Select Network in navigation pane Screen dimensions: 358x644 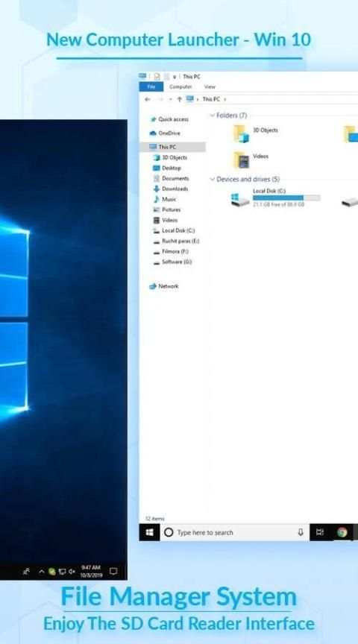coord(164,286)
